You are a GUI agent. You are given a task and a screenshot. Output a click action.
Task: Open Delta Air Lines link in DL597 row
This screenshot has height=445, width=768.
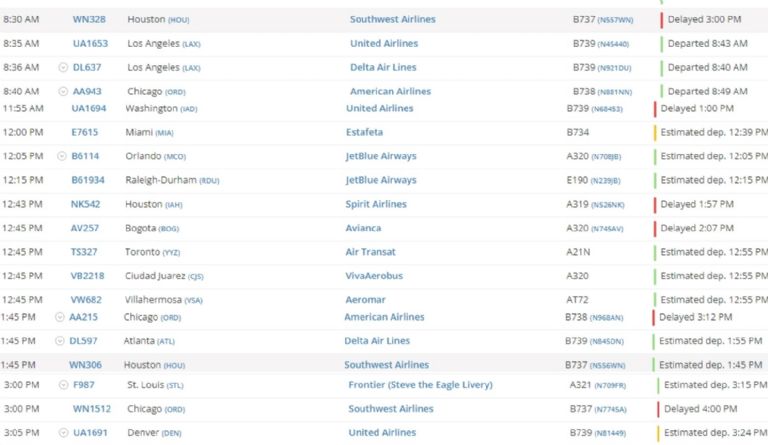(x=377, y=341)
